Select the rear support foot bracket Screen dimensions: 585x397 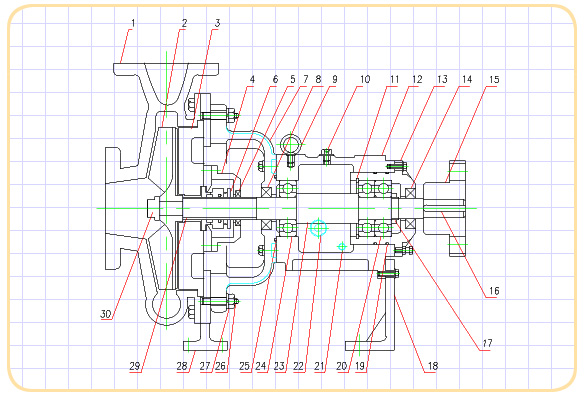370,304
